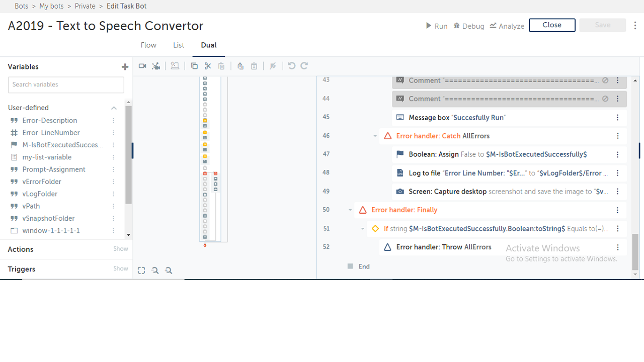Image resolution: width=644 pixels, height=362 pixels.
Task: Show the Actions panel
Action: tap(120, 249)
